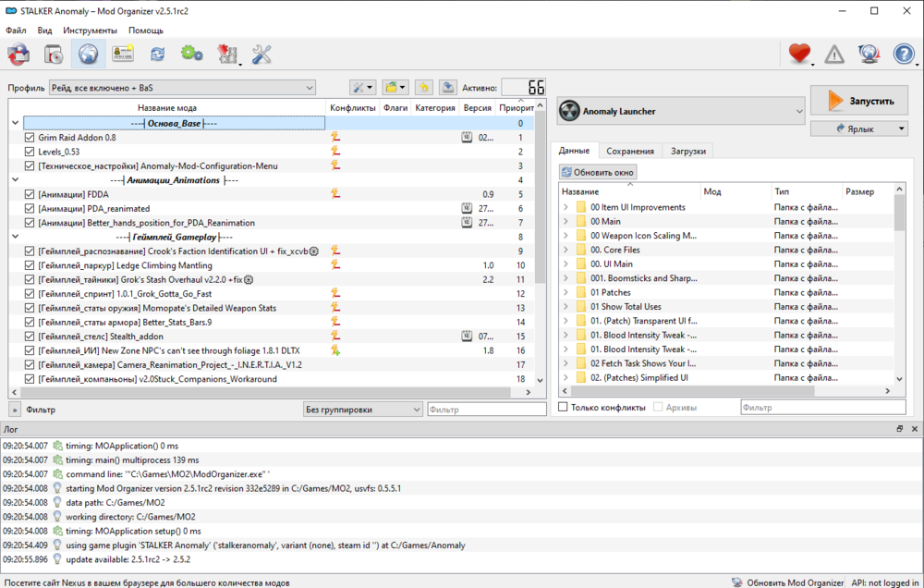
Task: Click the blue question mark help icon
Action: pyautogui.click(x=904, y=55)
